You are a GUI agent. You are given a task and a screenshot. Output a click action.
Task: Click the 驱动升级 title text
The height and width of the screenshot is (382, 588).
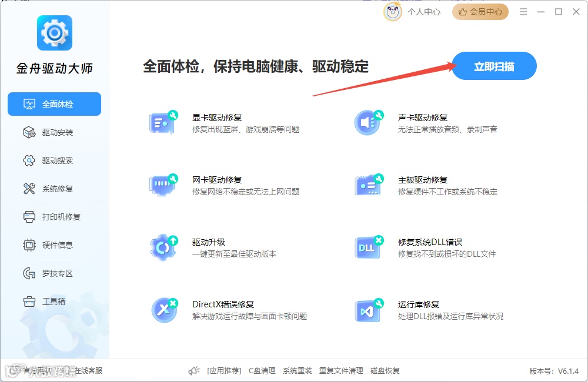pos(209,242)
